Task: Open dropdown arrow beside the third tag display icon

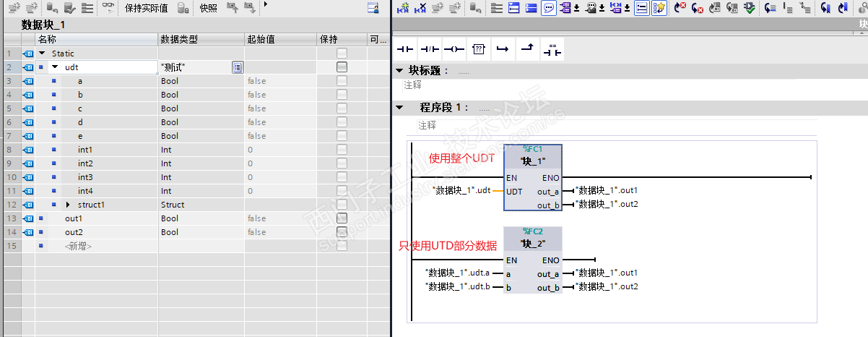Action: pos(627,9)
